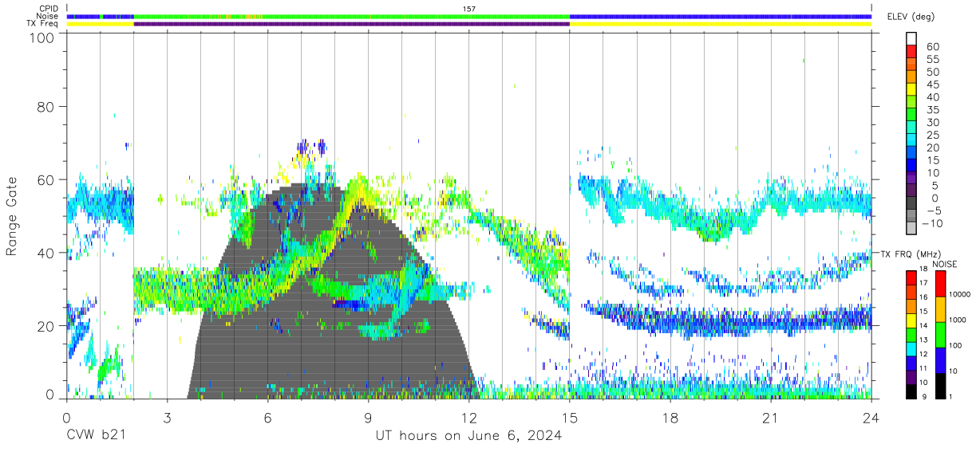Click the 80 tick label on the Range Gate axis
Screen dimensions: 980x452
click(x=46, y=106)
